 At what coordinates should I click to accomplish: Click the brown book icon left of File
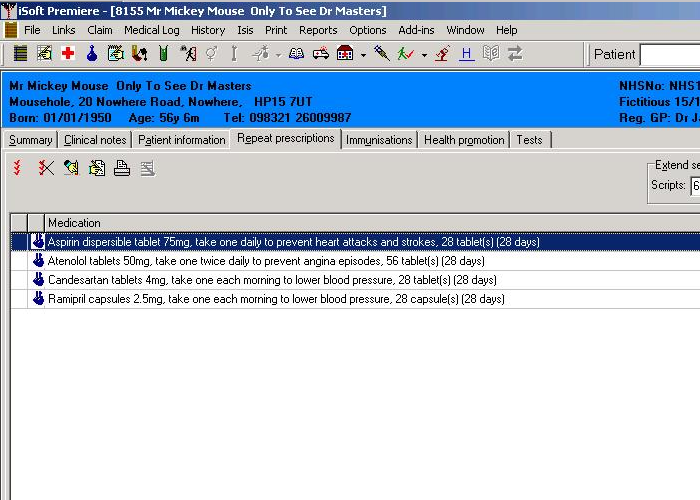pyautogui.click(x=11, y=30)
